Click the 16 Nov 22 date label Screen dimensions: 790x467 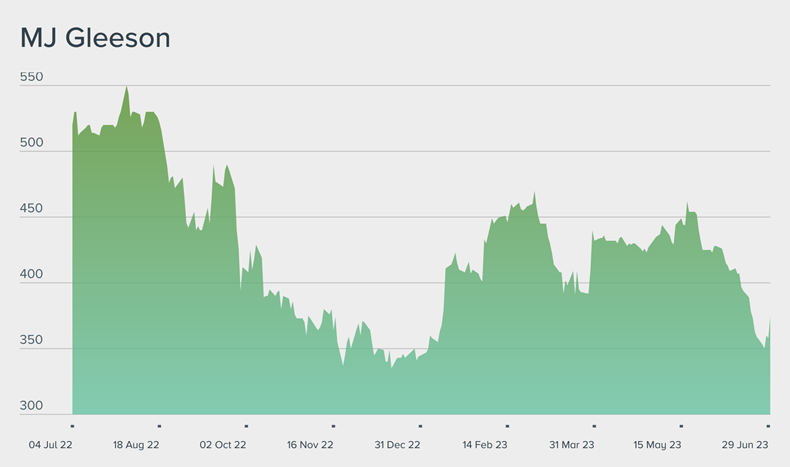point(310,444)
